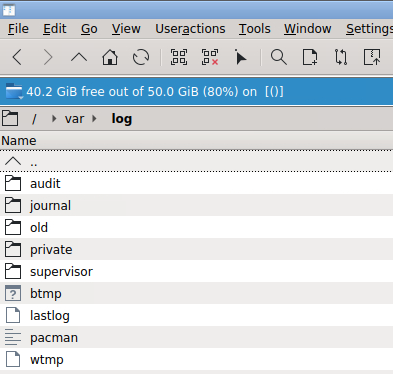Click the folder icon left of path
393x374 pixels.
[10, 118]
